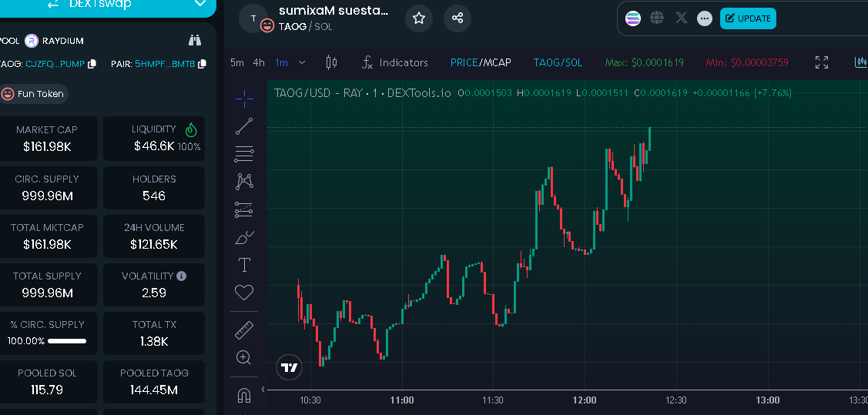868x415 pixels.
Task: Click the RAYDIUM pool logo
Action: [31, 40]
